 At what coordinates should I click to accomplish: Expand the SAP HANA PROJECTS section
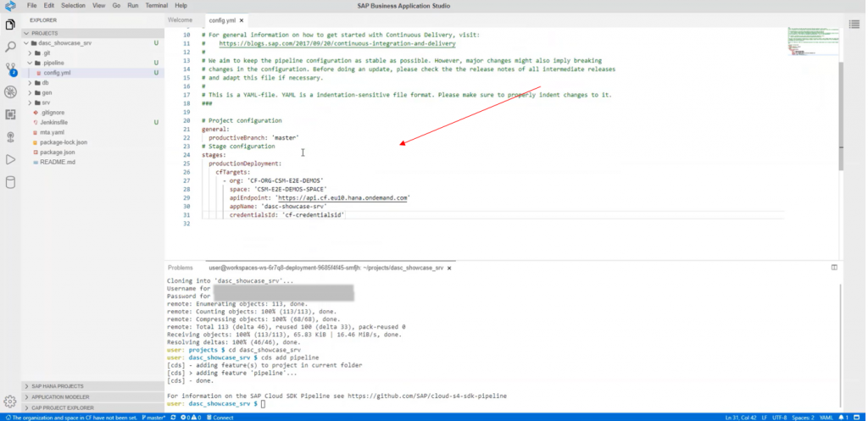click(93, 386)
